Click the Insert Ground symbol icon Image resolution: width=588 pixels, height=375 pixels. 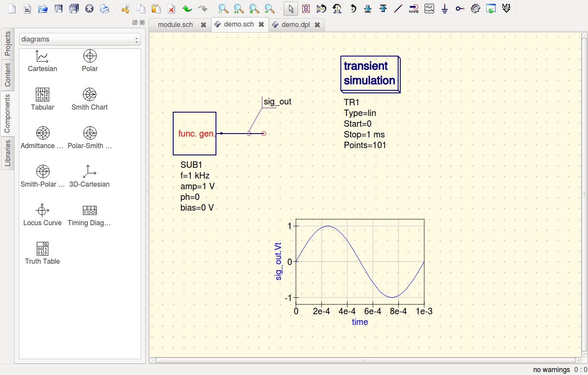coord(445,9)
